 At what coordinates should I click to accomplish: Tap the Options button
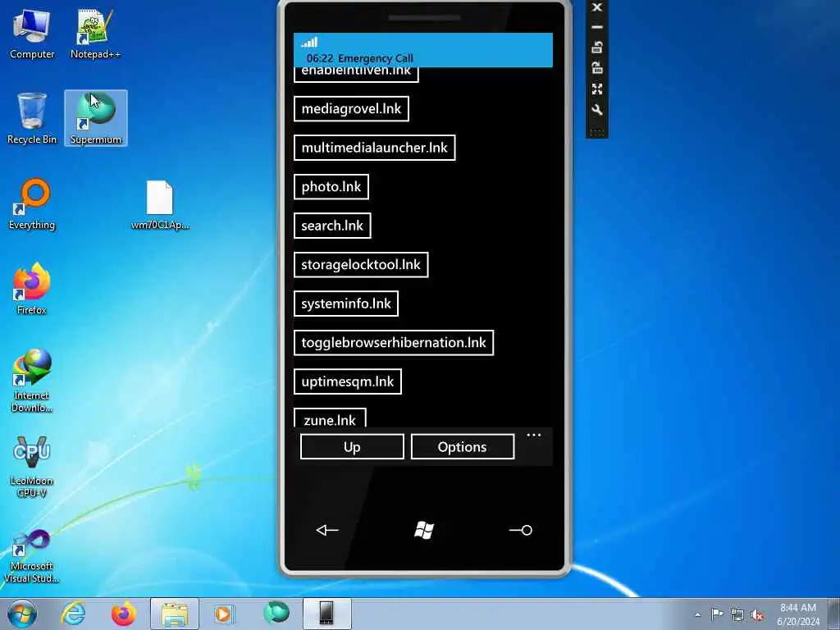pyautogui.click(x=463, y=447)
